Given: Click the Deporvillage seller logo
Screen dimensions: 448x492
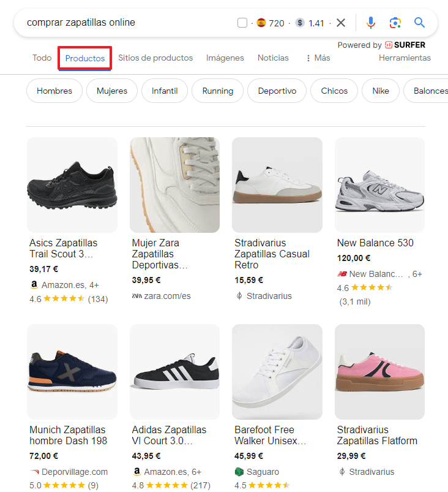Looking at the screenshot, I should [34, 472].
